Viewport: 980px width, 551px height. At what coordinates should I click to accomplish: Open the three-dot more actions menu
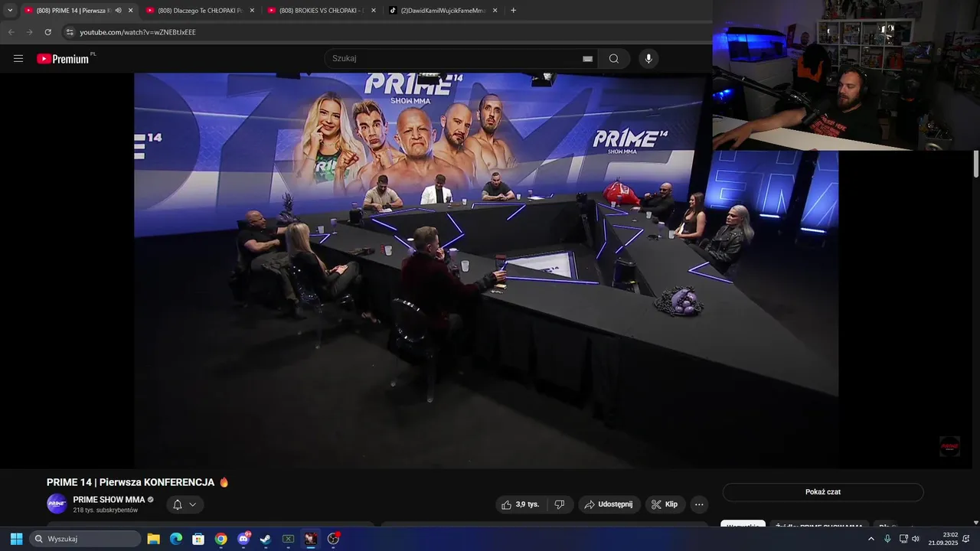click(x=698, y=504)
